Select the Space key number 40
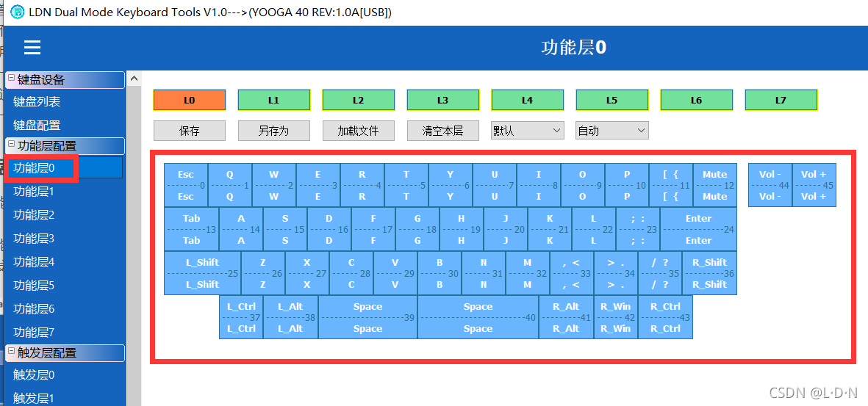The image size is (868, 406). (478, 317)
